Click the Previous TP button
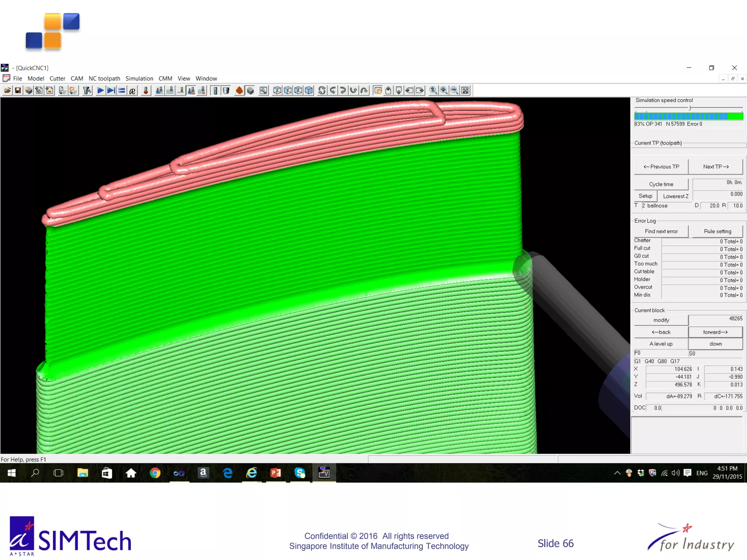Image resolution: width=747 pixels, height=560 pixels. tap(661, 167)
